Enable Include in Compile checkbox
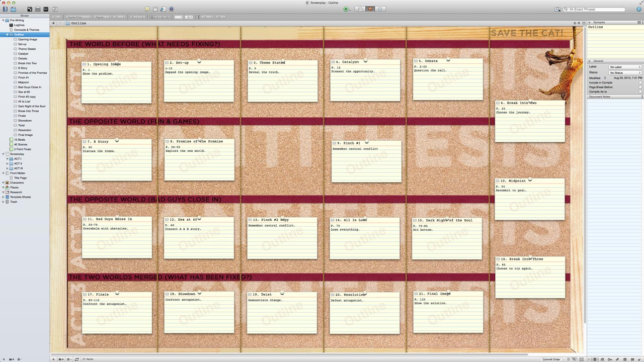The height and width of the screenshot is (362, 644). 640,82
